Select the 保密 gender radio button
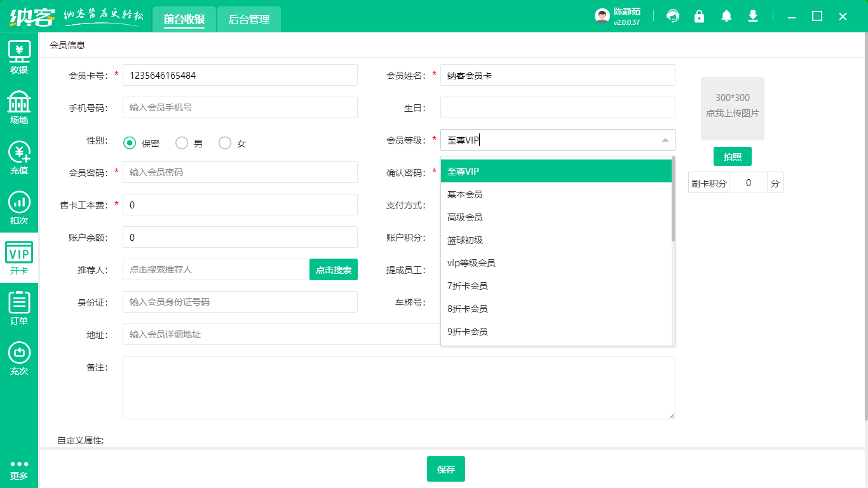Viewport: 868px width, 488px height. point(130,144)
